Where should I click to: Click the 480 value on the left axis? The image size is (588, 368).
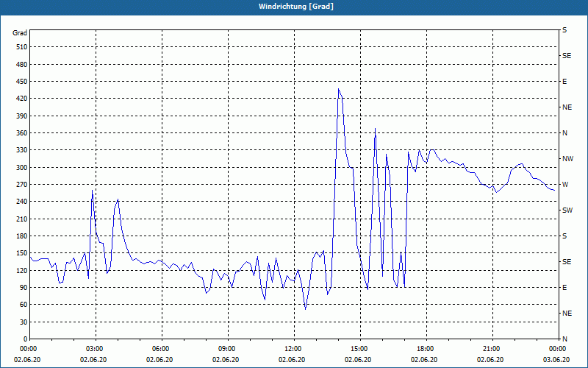pos(21,64)
